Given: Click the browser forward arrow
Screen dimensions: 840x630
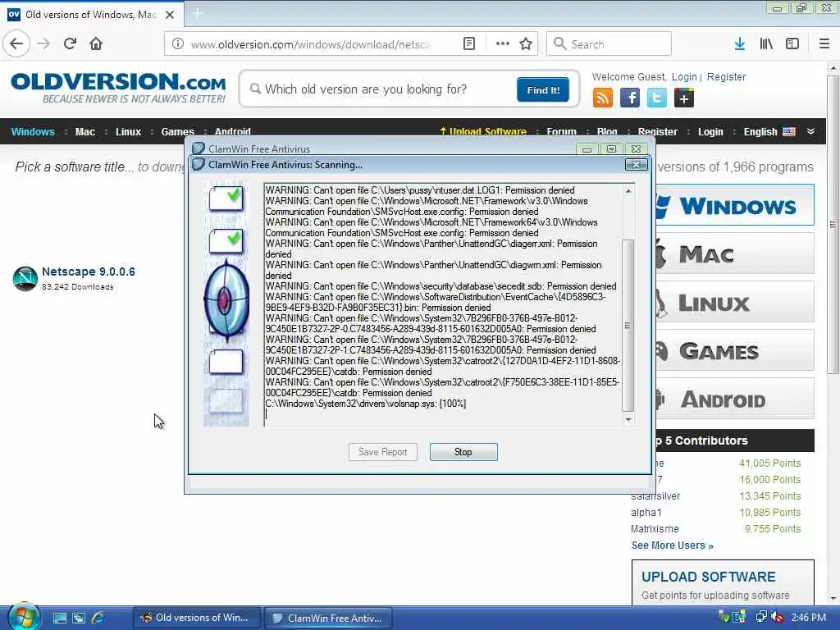Looking at the screenshot, I should pos(43,44).
